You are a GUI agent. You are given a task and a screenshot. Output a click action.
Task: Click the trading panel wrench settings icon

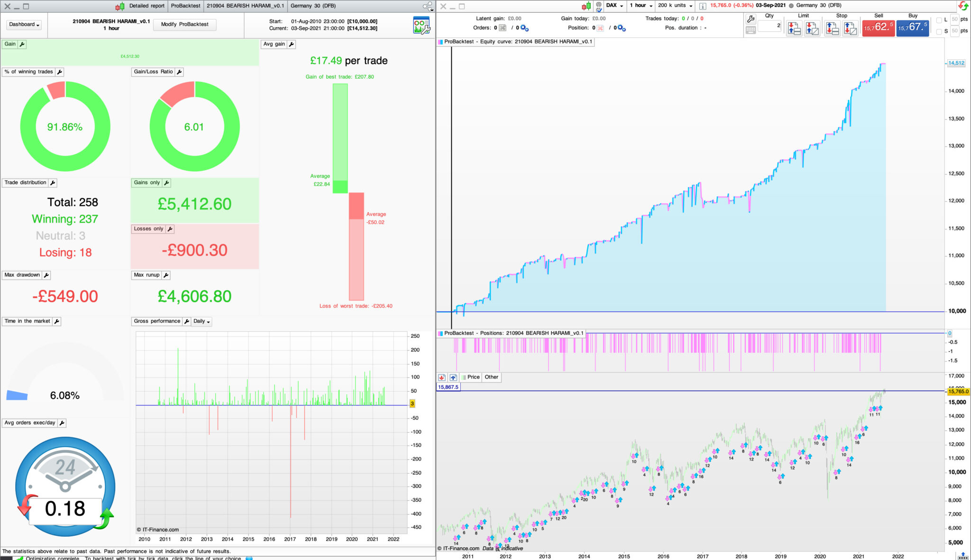751,19
